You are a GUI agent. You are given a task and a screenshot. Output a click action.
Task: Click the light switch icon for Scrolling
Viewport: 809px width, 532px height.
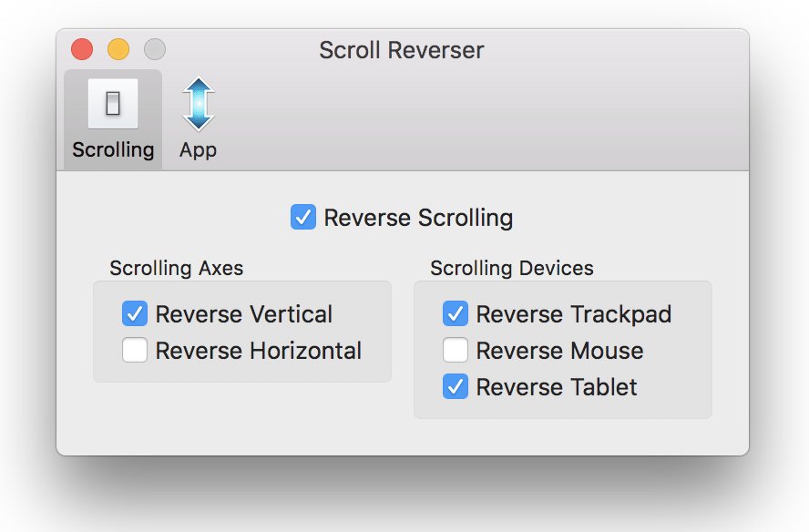pyautogui.click(x=113, y=104)
